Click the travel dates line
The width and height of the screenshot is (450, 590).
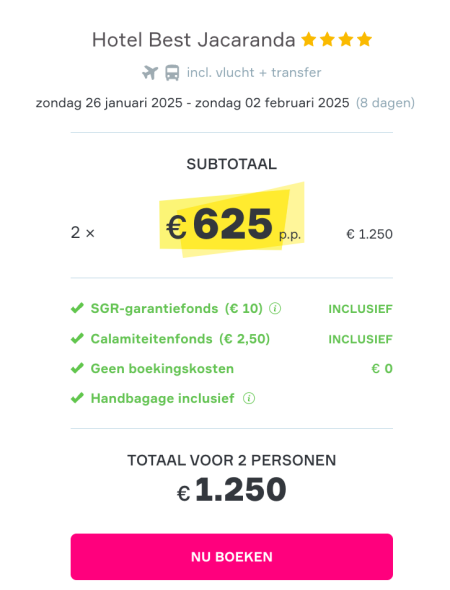225,103
